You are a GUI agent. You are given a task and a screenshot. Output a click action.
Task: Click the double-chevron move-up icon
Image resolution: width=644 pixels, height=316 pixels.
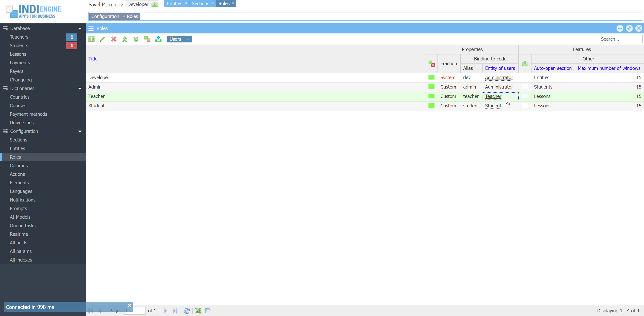pyautogui.click(x=125, y=39)
